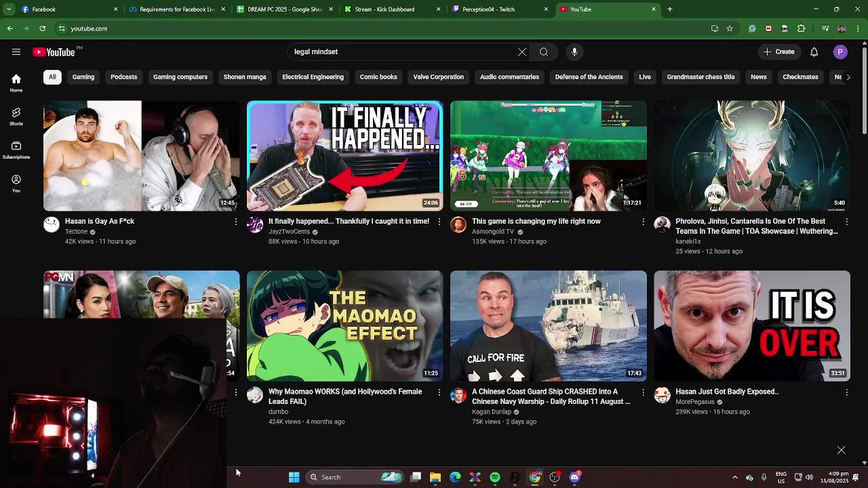Screen dimensions: 868x488
Task: Open options for 'Hasan Just Got Badly Exposed' video
Action: tap(846, 392)
